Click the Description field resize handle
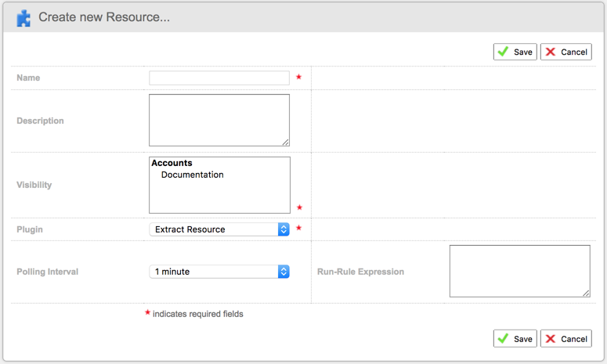Viewport: 607px width, 364px height. click(286, 142)
